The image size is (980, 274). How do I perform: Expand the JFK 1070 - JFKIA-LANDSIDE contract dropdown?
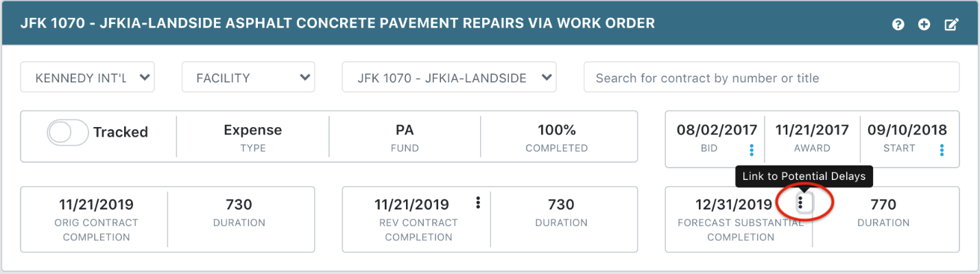[449, 78]
